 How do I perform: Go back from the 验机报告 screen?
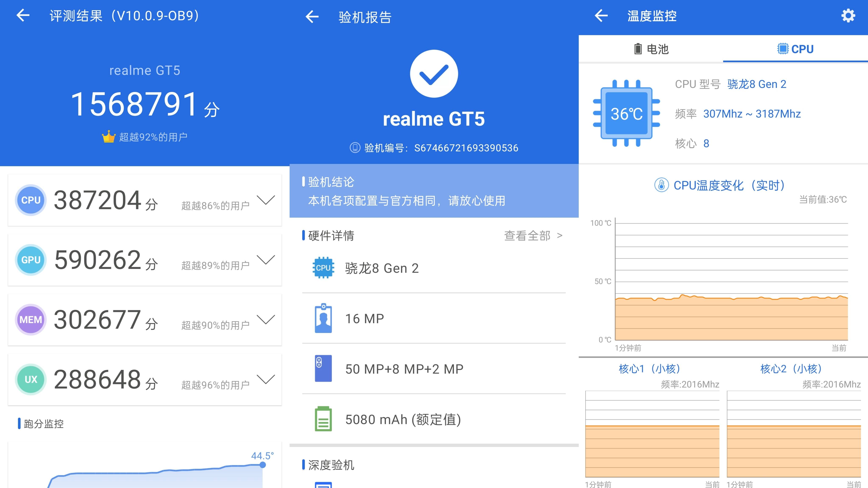coord(312,17)
